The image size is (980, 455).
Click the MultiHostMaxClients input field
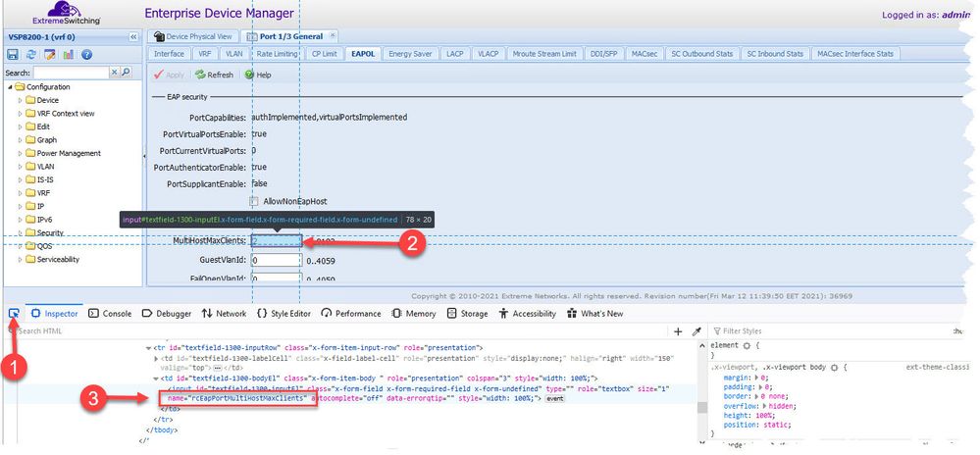pyautogui.click(x=276, y=240)
